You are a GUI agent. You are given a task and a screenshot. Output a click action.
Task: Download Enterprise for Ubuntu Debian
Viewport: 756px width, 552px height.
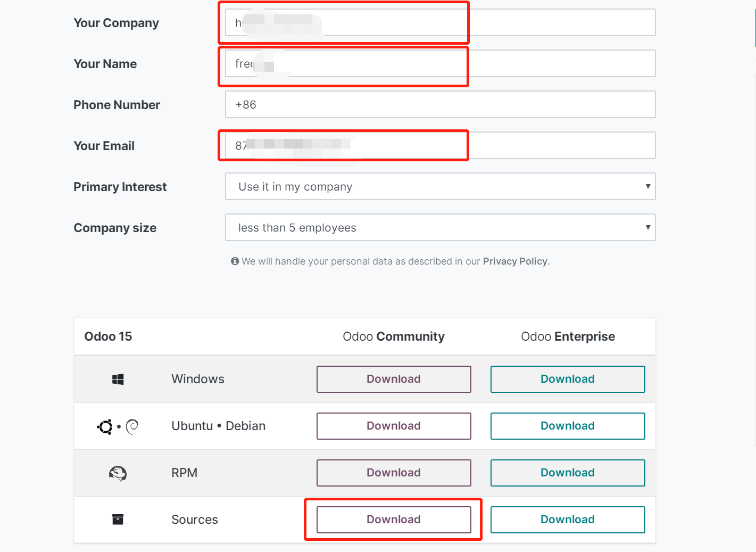point(567,426)
